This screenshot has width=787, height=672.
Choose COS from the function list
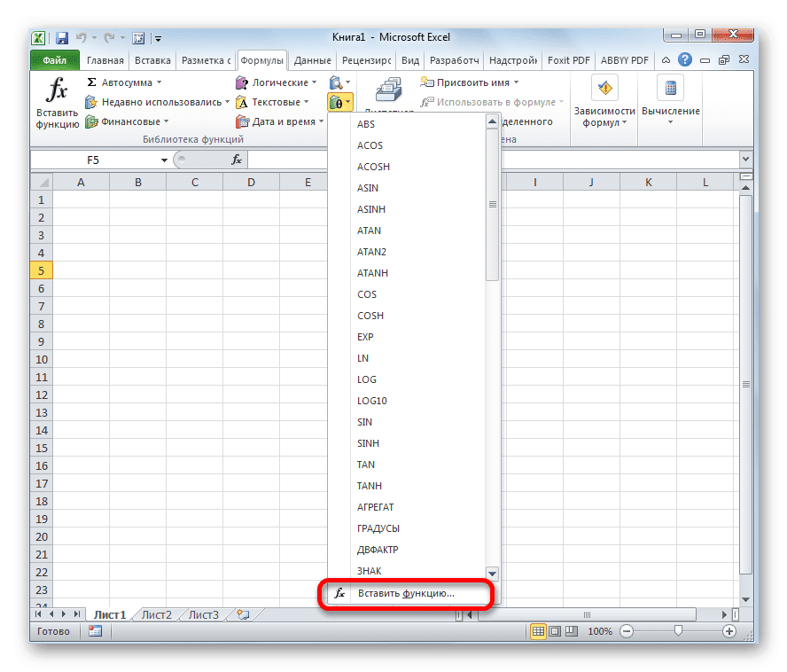click(x=407, y=294)
